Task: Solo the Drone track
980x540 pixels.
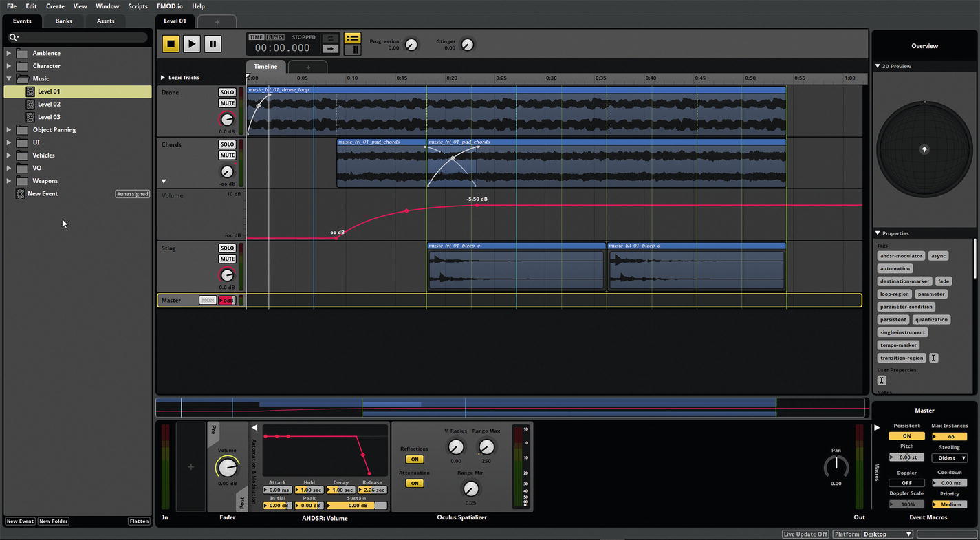Action: (x=227, y=92)
